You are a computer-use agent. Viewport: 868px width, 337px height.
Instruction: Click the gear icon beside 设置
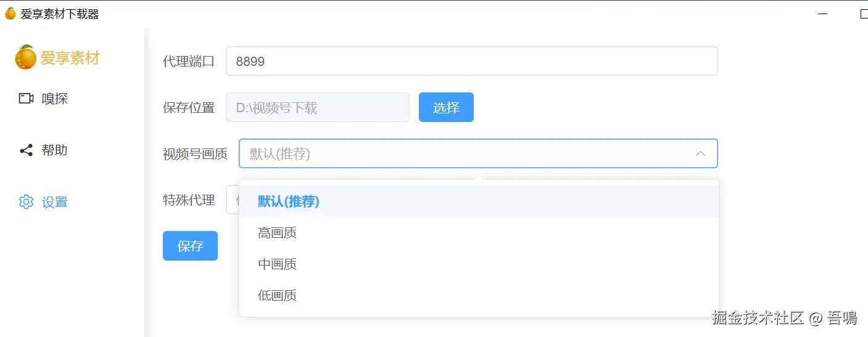(x=26, y=202)
